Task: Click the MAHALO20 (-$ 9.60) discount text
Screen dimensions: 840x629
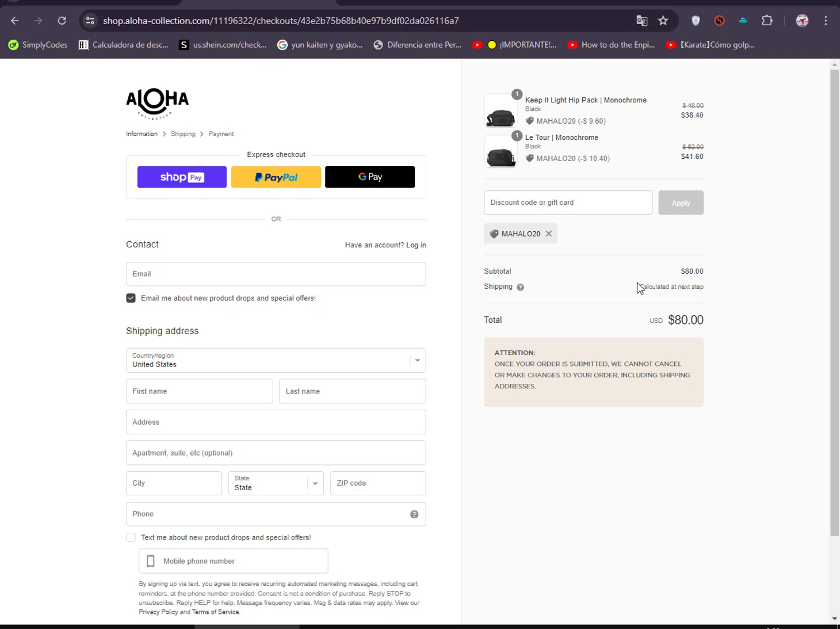Action: (x=571, y=121)
